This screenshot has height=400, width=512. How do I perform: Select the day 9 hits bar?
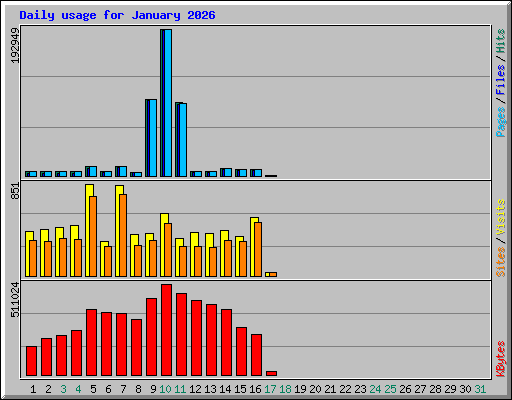151,138
